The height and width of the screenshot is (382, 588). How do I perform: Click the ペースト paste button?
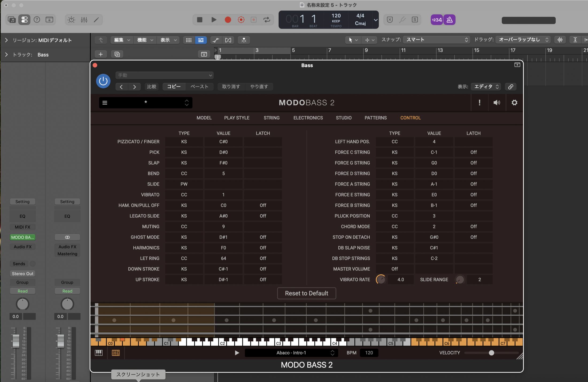pyautogui.click(x=199, y=87)
